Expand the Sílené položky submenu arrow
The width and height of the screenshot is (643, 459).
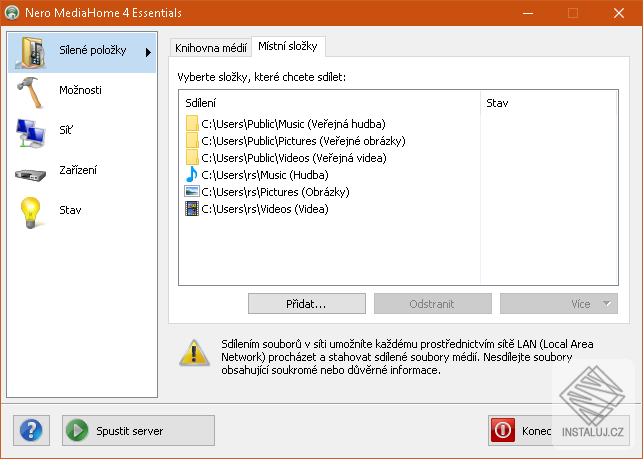148,53
